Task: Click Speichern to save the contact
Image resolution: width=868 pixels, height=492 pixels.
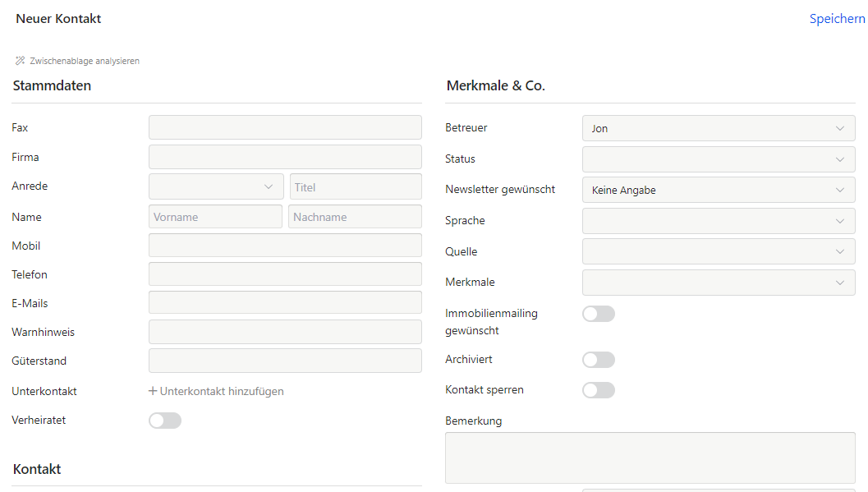Action: [x=837, y=19]
